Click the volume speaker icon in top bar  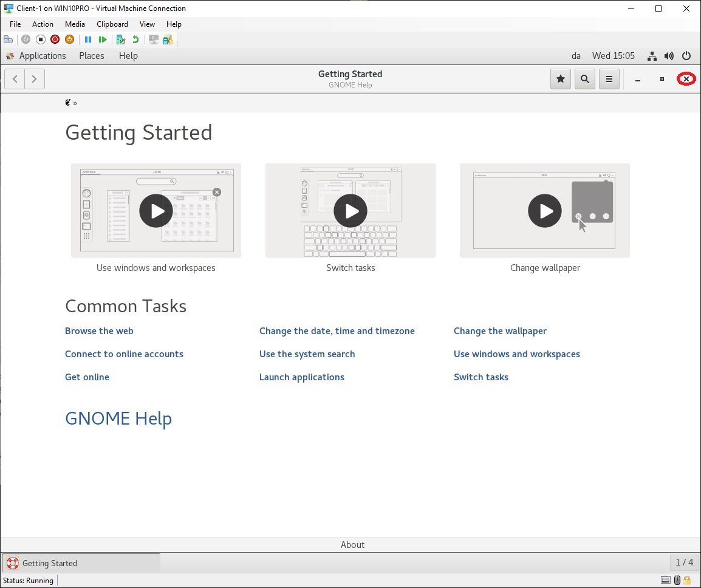(669, 56)
